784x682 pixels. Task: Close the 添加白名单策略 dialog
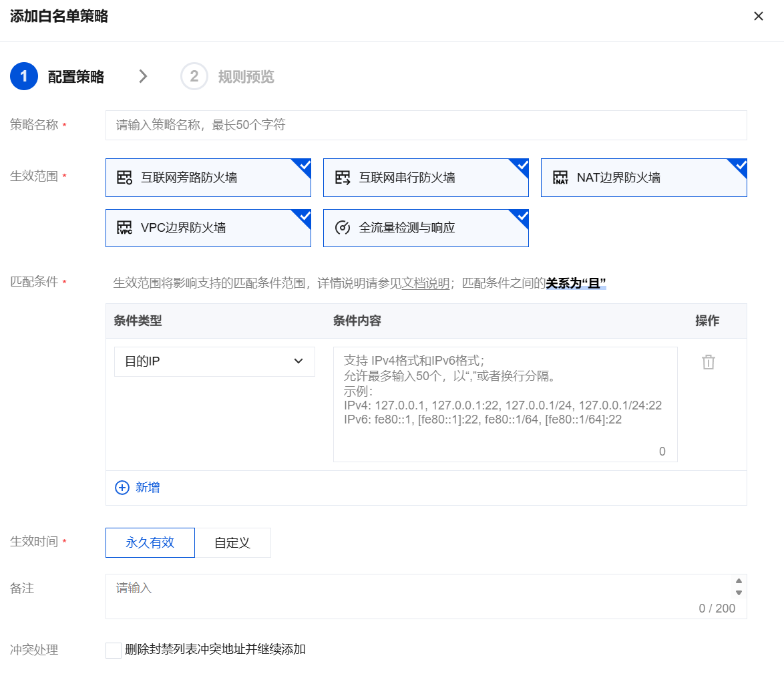point(758,17)
